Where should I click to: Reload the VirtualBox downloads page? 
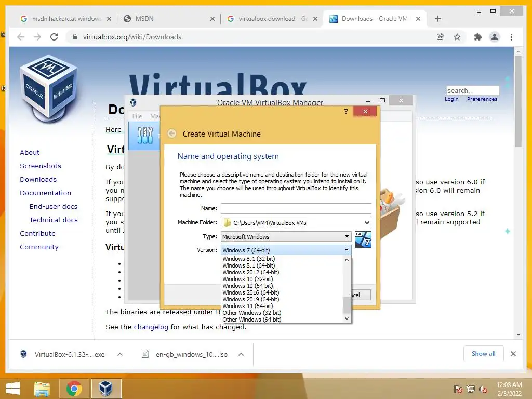(54, 37)
